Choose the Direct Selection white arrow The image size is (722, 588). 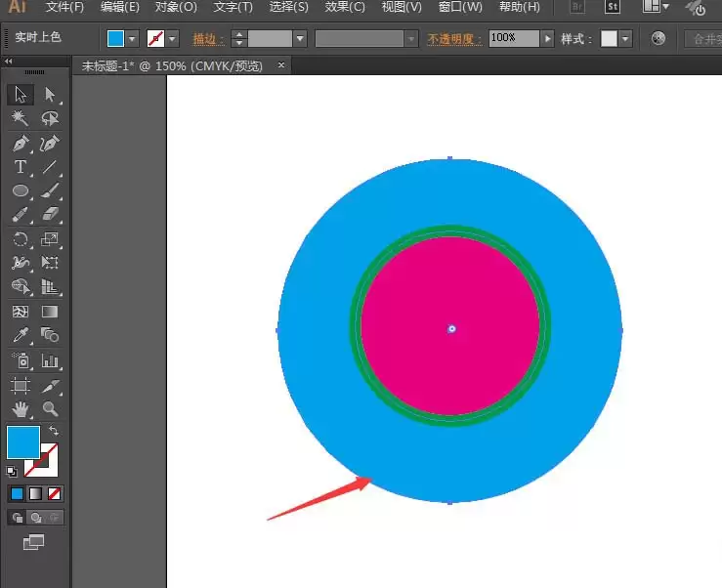point(50,95)
